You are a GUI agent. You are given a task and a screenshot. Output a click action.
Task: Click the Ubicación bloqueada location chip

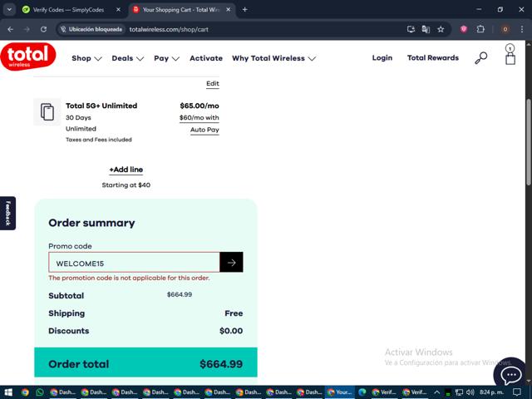pos(91,30)
